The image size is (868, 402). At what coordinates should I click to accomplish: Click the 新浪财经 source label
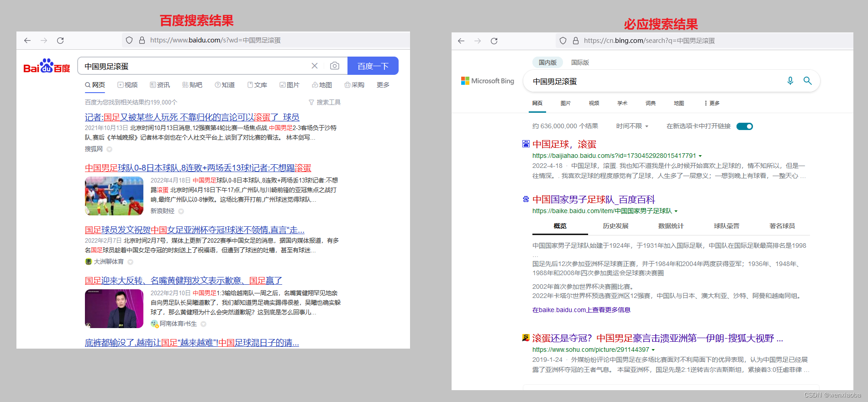click(163, 211)
